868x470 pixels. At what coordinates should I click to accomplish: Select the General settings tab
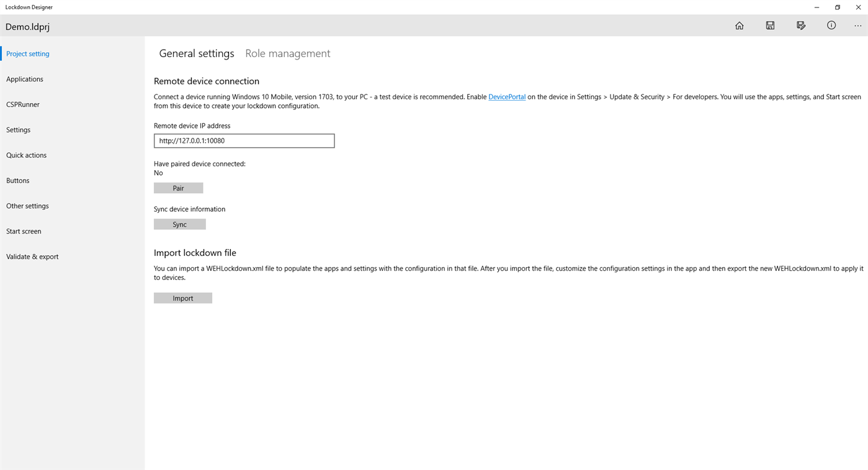click(x=196, y=53)
